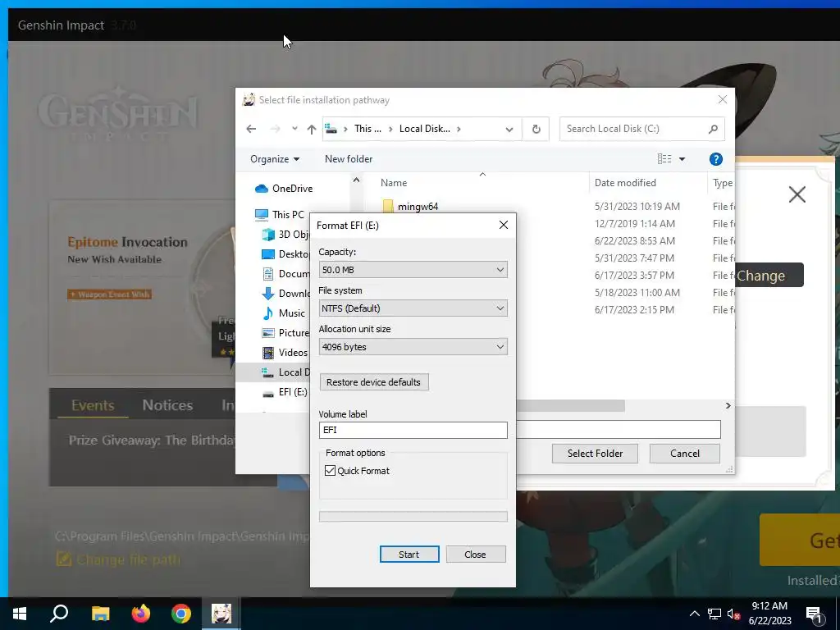Screen dimensions: 840x630
Task: Click Genshin Impact taskbar icon
Action: tap(221, 614)
